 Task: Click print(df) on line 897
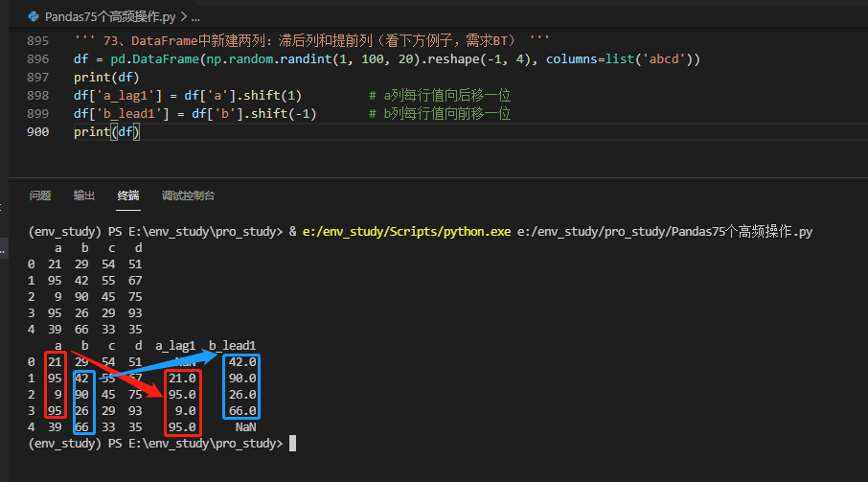coord(106,78)
